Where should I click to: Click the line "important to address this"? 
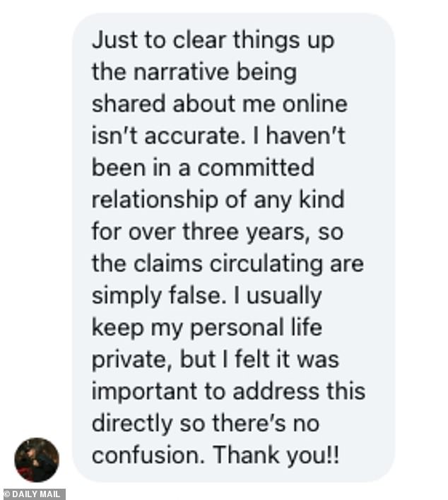228,391
